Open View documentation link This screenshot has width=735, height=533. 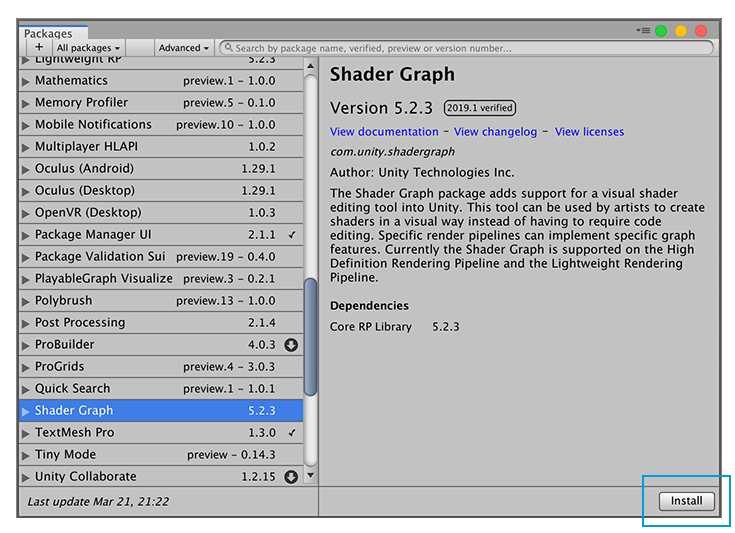384,132
